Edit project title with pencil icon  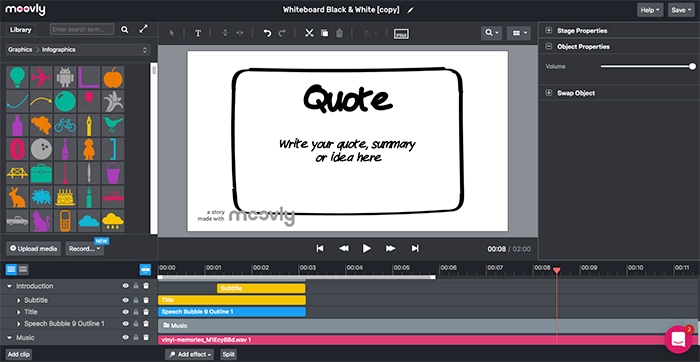[x=410, y=10]
